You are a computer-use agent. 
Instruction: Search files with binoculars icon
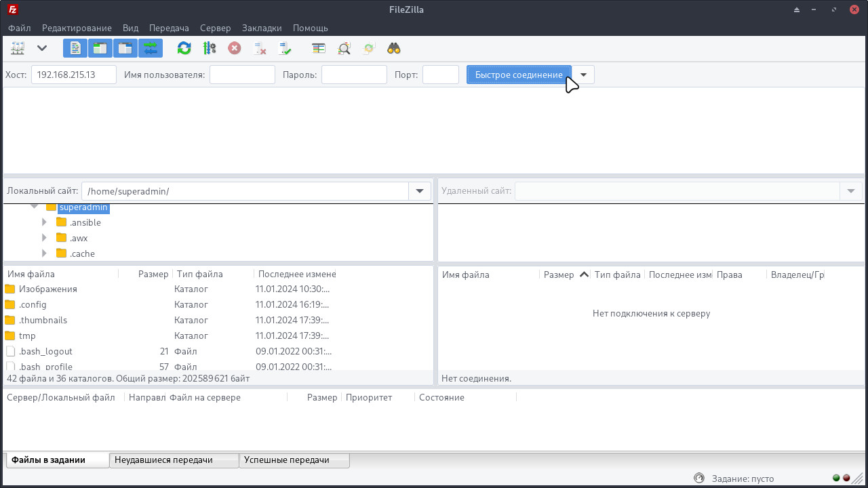tap(393, 48)
